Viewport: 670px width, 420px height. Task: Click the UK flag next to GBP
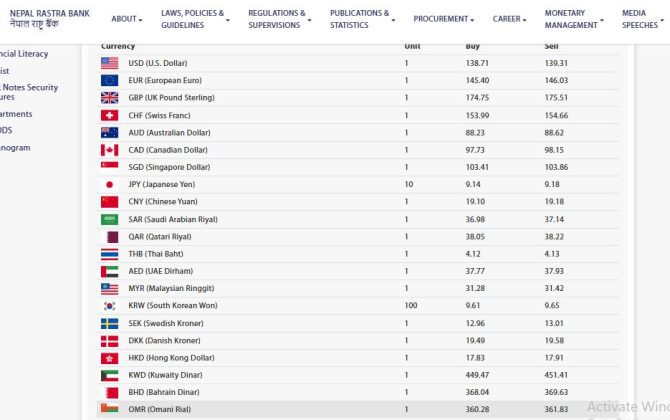(x=109, y=98)
